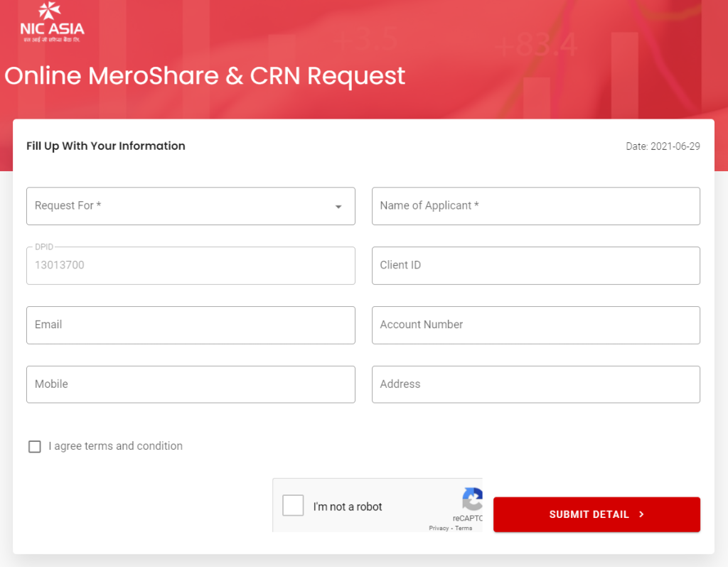Open the reCAPTCHA Privacy link
The image size is (728, 567).
pos(439,528)
